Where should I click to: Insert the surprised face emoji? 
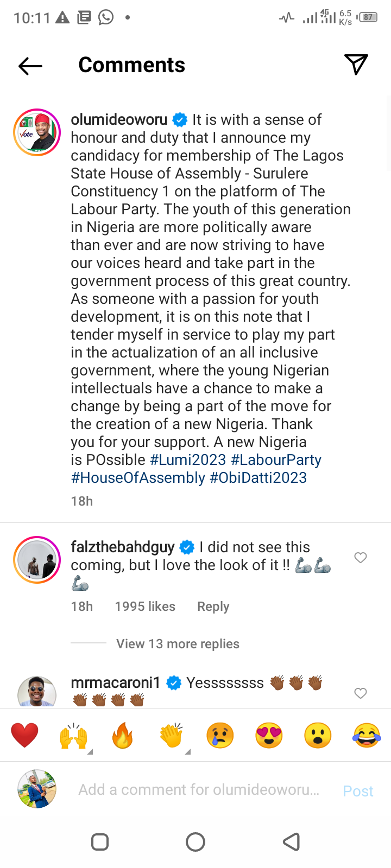(x=318, y=736)
